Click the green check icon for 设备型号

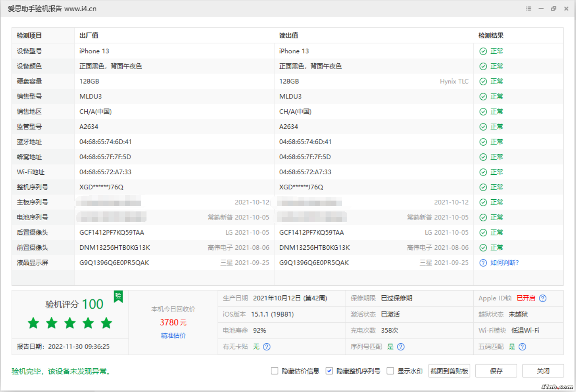pyautogui.click(x=483, y=51)
